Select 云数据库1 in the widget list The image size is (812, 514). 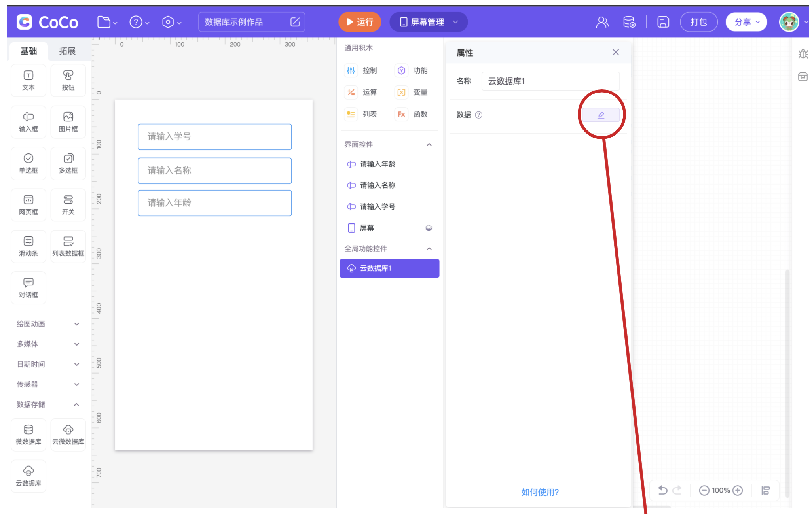coord(389,268)
